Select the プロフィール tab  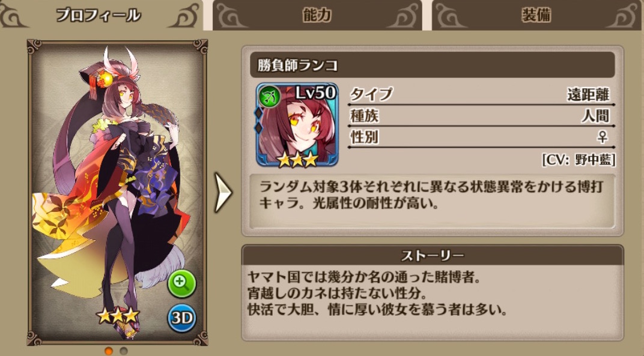(x=99, y=15)
